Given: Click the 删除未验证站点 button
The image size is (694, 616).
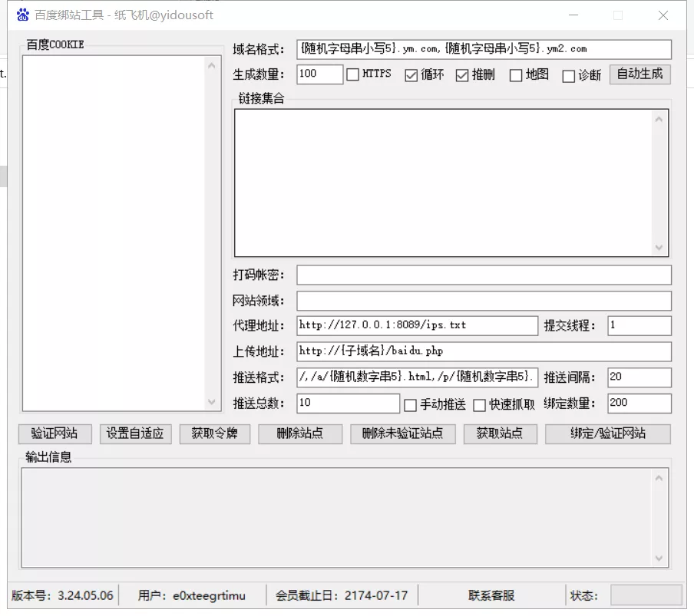Looking at the screenshot, I should pos(403,433).
